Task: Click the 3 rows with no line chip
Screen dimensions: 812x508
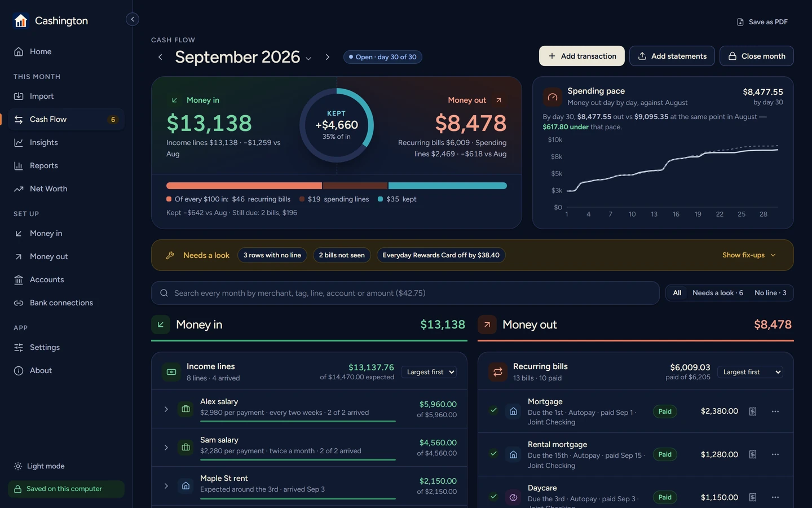Action: tap(272, 255)
